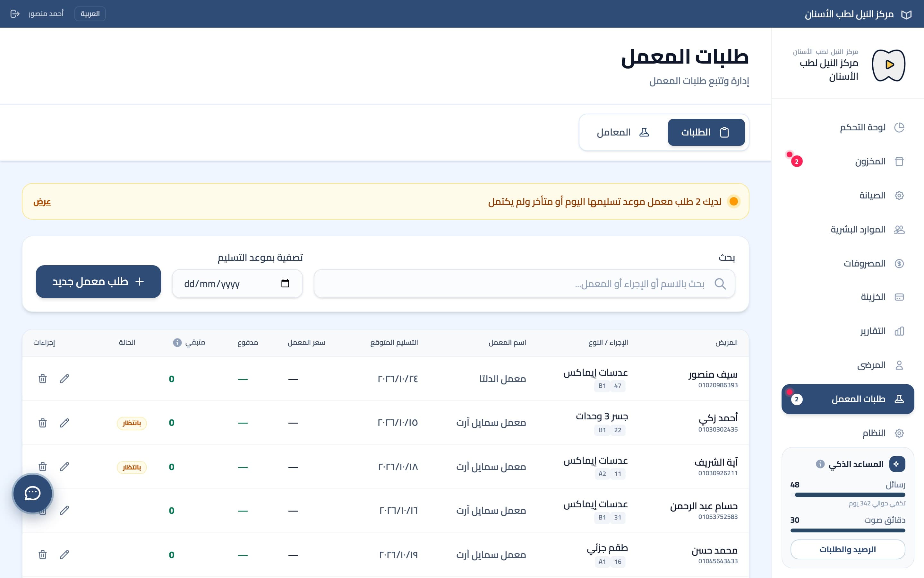Viewport: 924px width, 578px height.
Task: Navigate to المصروفات in sidebar
Action: pos(848,263)
